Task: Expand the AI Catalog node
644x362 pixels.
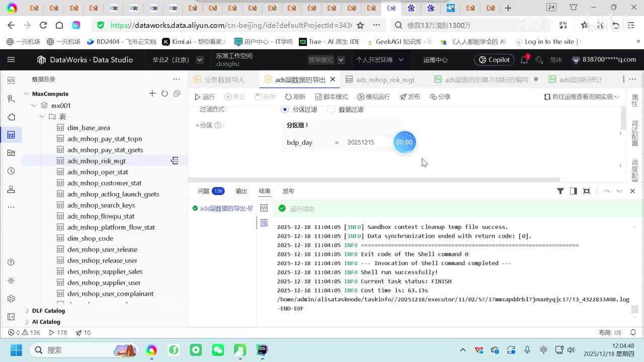Action: coord(27,322)
